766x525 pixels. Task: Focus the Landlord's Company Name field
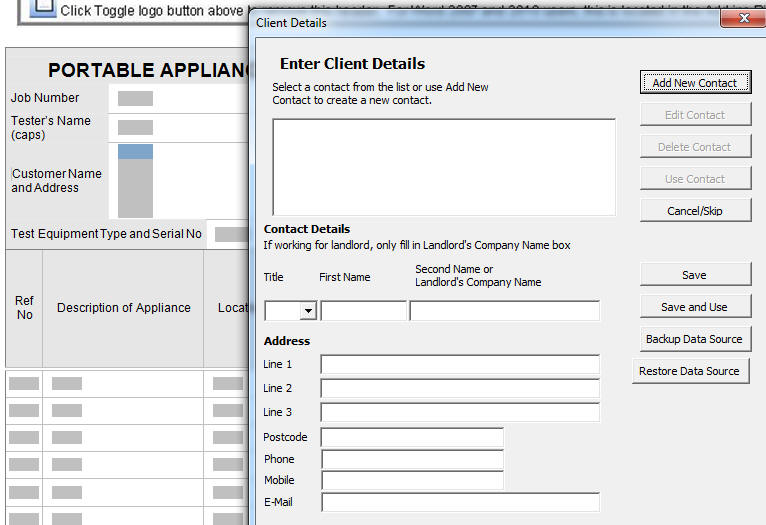504,311
